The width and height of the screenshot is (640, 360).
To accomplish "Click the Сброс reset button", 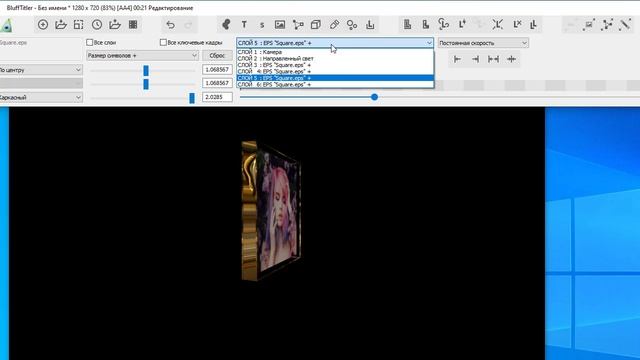I will pyautogui.click(x=217, y=56).
